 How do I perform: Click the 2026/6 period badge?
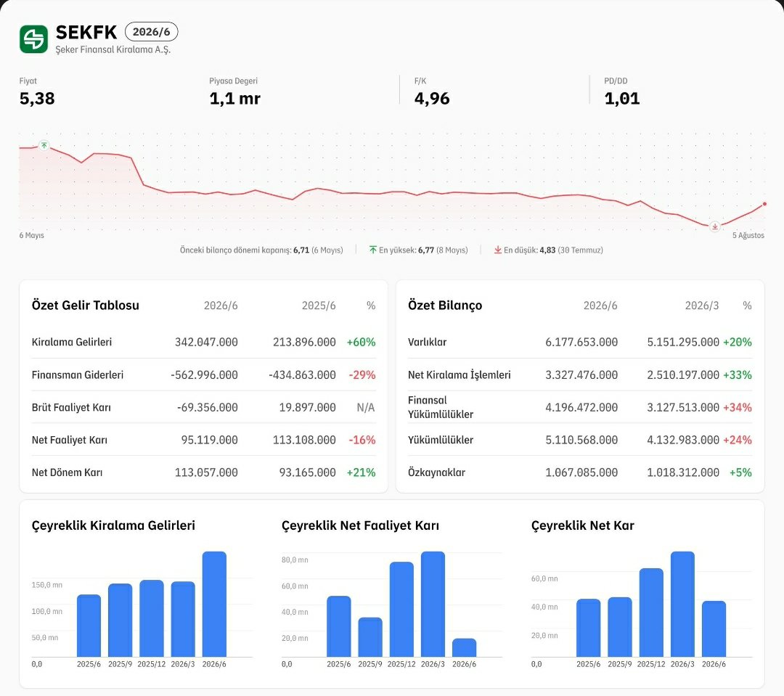(x=152, y=31)
